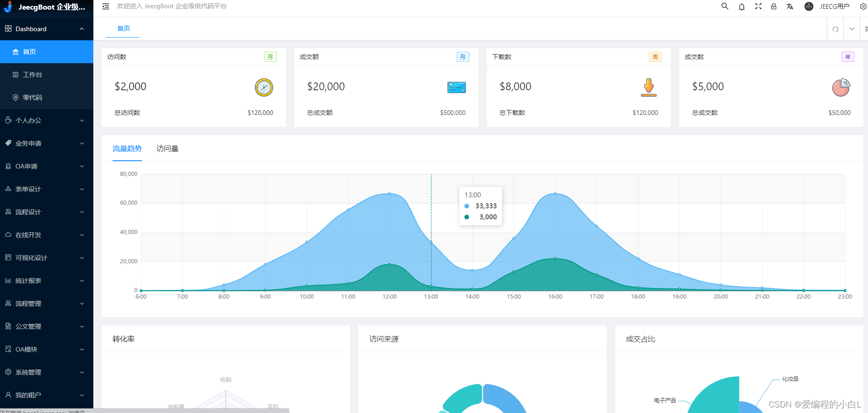Click the 我的租户 person icon
This screenshot has width=868, height=413.
point(8,395)
